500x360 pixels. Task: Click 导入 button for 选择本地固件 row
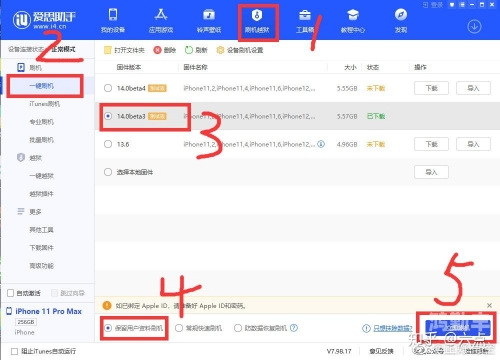click(431, 172)
